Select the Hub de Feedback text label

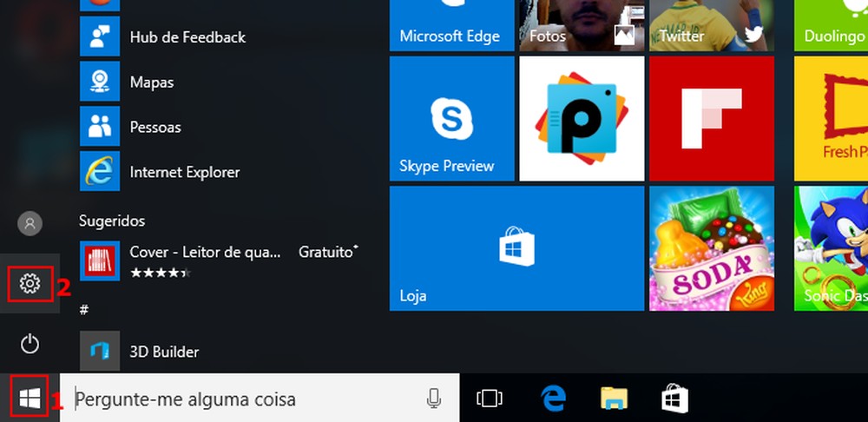187,37
